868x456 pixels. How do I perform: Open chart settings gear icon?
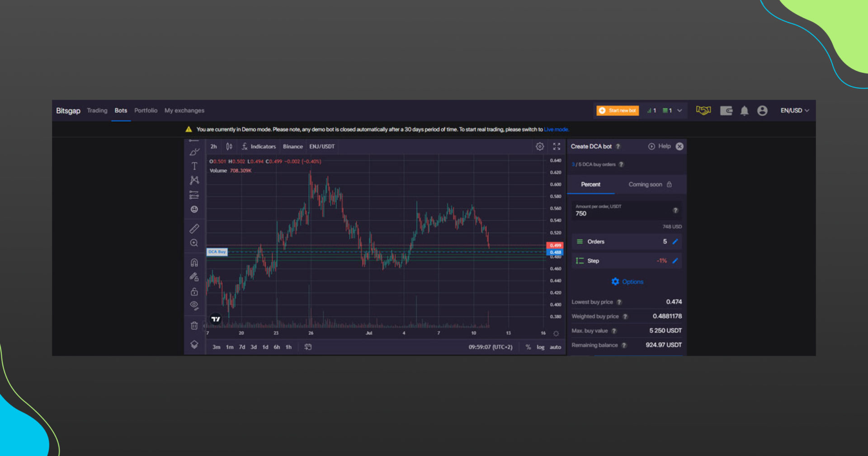click(x=540, y=147)
